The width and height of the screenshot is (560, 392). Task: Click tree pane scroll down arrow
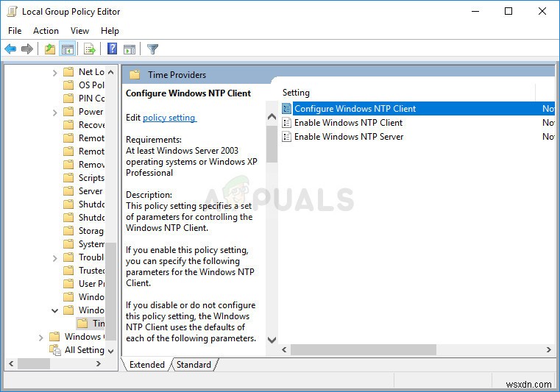pyautogui.click(x=110, y=352)
